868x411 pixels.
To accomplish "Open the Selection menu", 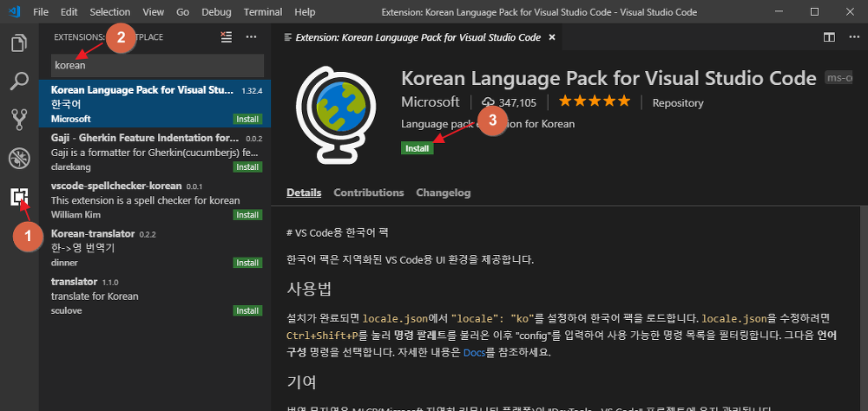I will click(x=109, y=11).
